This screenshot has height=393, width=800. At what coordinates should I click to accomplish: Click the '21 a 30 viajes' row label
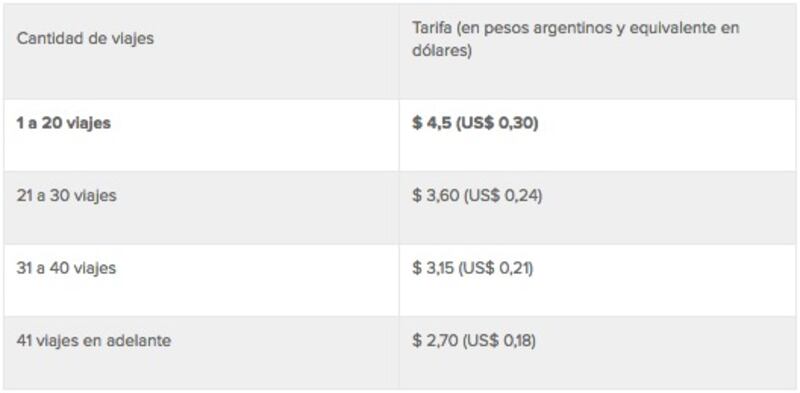click(x=66, y=196)
